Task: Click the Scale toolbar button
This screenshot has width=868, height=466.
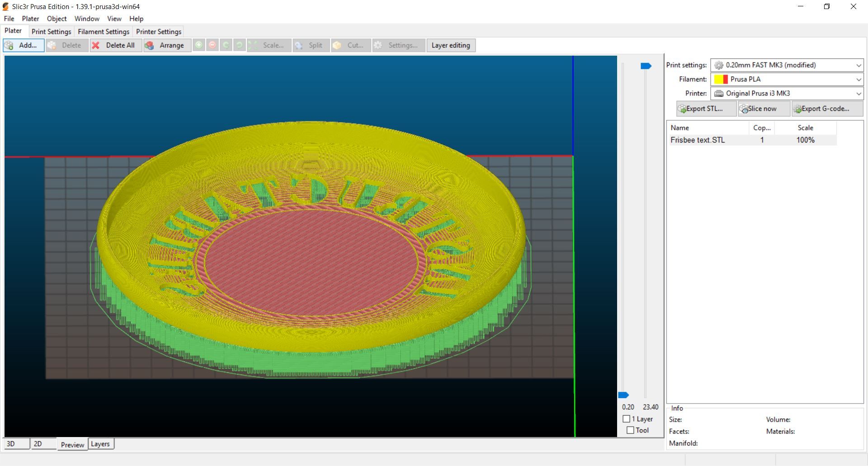Action: coord(269,45)
